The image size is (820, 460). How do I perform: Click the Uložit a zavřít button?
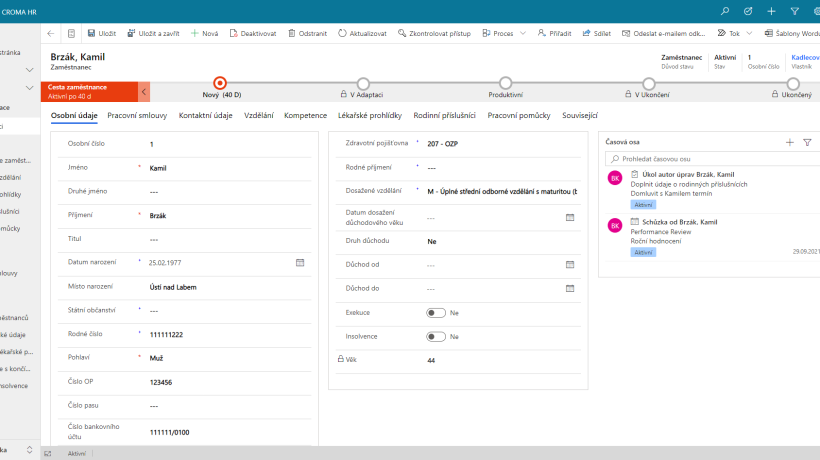click(x=153, y=33)
